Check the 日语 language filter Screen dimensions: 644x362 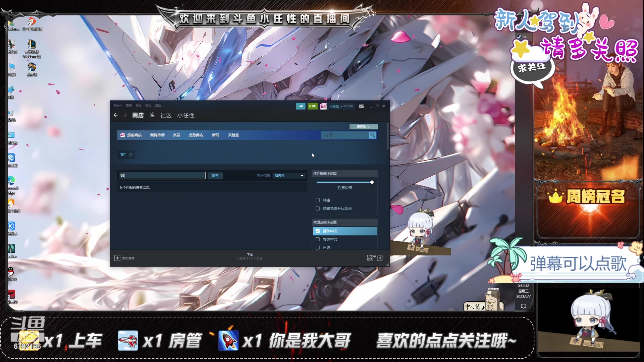click(x=318, y=248)
